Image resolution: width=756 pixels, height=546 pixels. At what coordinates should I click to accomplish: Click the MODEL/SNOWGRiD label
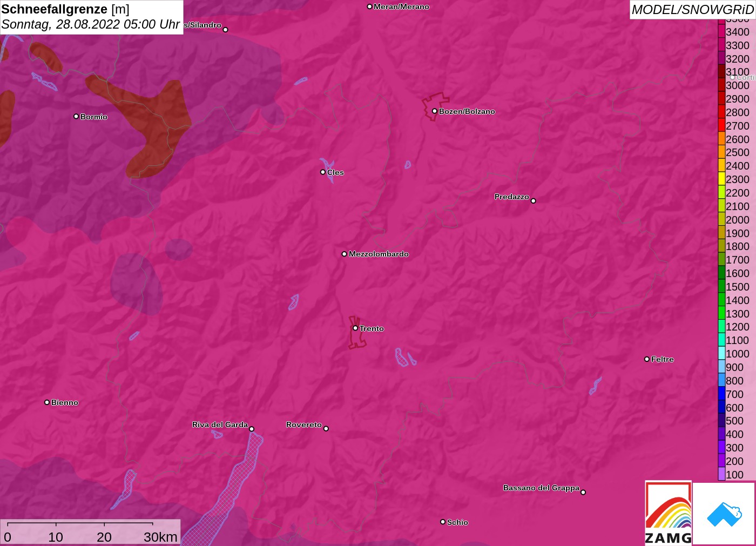pyautogui.click(x=692, y=10)
